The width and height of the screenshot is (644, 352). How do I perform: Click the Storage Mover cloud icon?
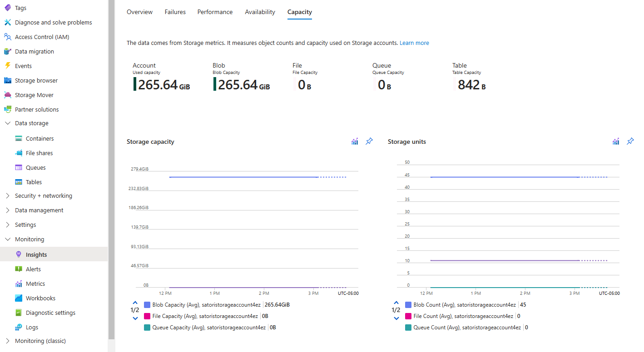point(8,95)
